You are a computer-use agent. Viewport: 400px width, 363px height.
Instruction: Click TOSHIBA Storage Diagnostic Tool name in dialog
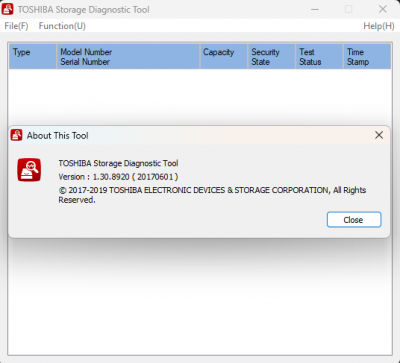click(x=118, y=163)
